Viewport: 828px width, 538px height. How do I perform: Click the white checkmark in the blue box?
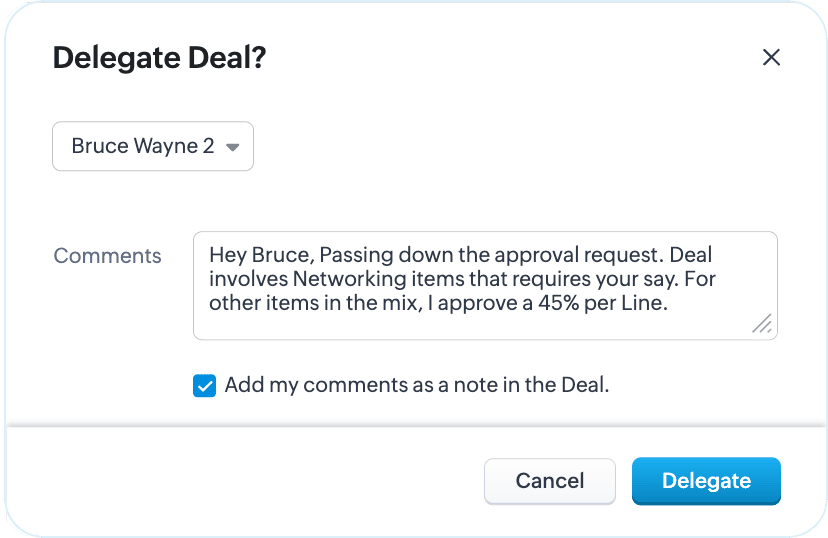coord(204,386)
